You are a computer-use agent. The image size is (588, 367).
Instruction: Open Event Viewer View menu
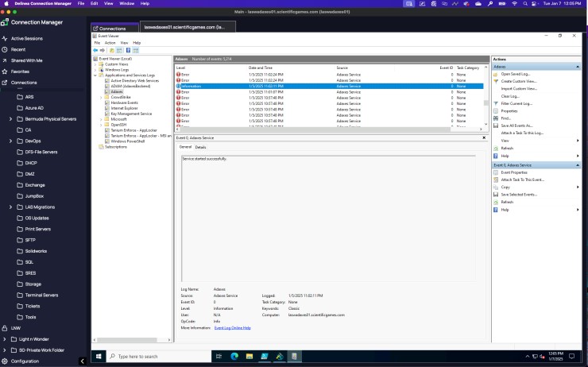(124, 43)
